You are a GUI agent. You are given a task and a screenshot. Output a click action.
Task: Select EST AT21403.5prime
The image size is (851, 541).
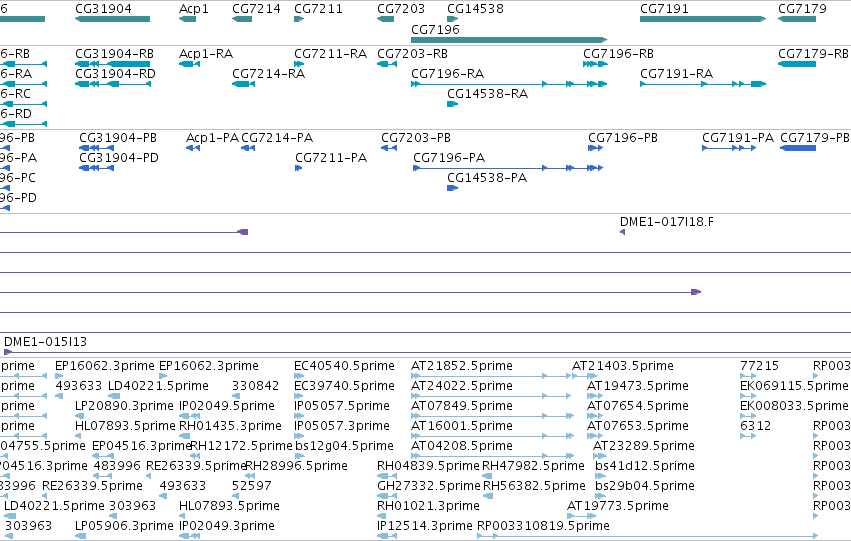[623, 366]
